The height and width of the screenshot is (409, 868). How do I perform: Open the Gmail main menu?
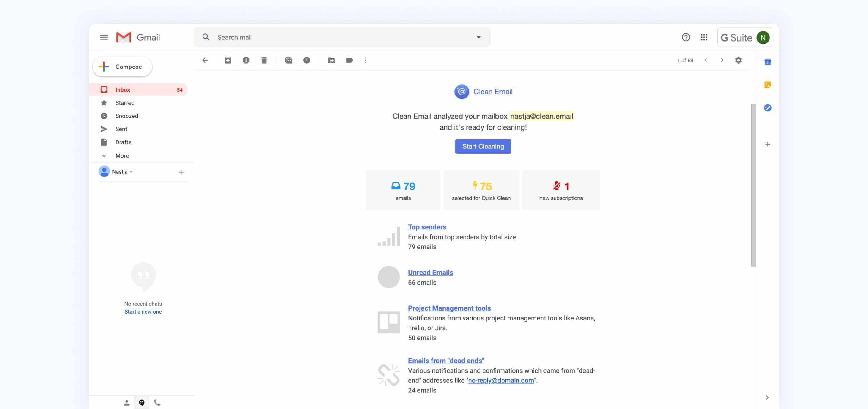tap(104, 37)
